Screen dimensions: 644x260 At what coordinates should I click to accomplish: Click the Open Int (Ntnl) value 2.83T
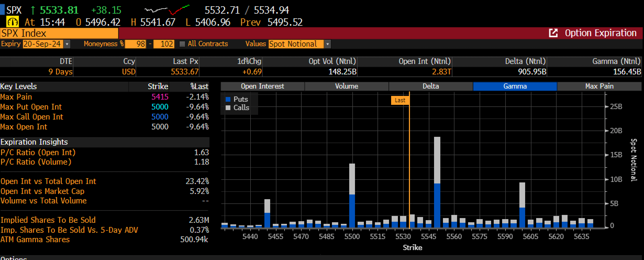441,72
